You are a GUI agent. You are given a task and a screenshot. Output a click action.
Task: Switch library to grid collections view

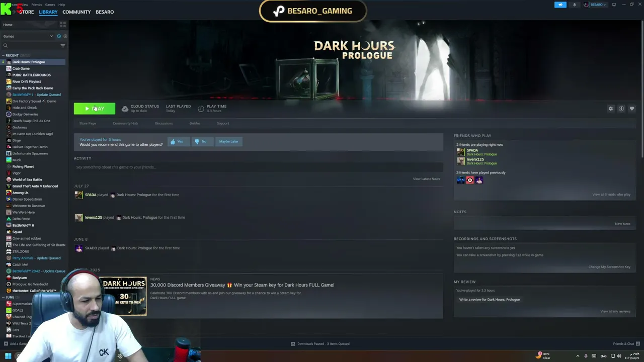click(63, 25)
